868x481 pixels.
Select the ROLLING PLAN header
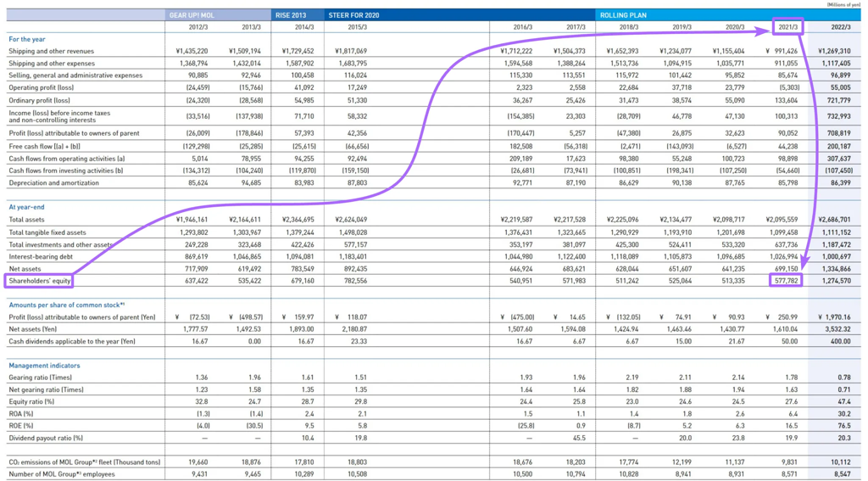[623, 15]
